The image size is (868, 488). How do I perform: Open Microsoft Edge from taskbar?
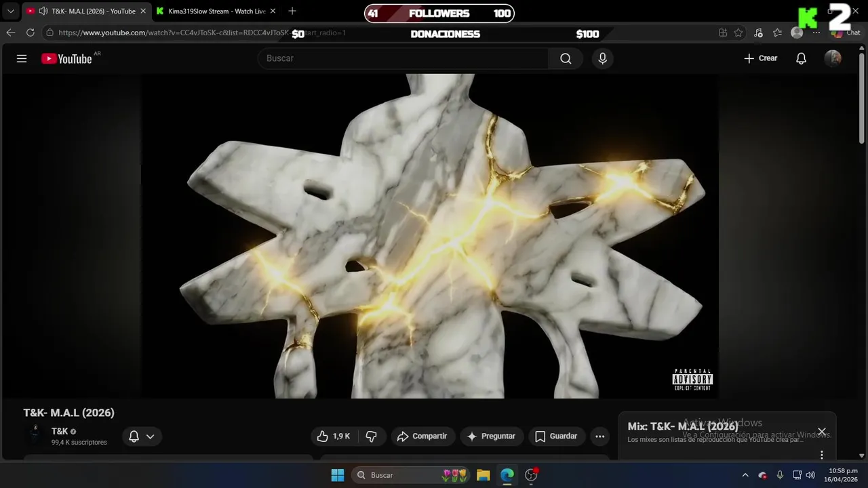(x=507, y=475)
